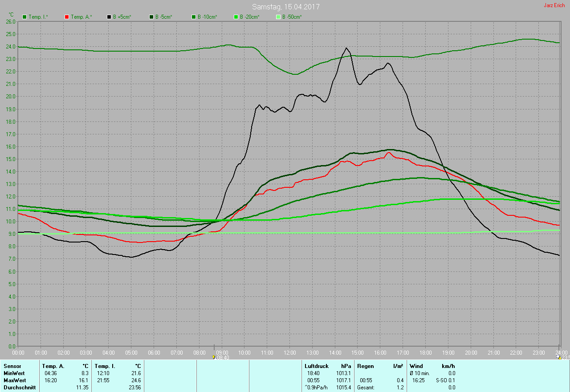Select the Temp. A.* legend label
This screenshot has height=392, width=570.
coord(81,17)
